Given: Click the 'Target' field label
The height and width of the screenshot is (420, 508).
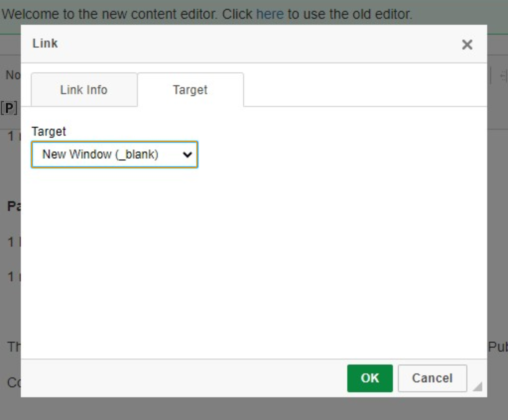Looking at the screenshot, I should coord(49,131).
